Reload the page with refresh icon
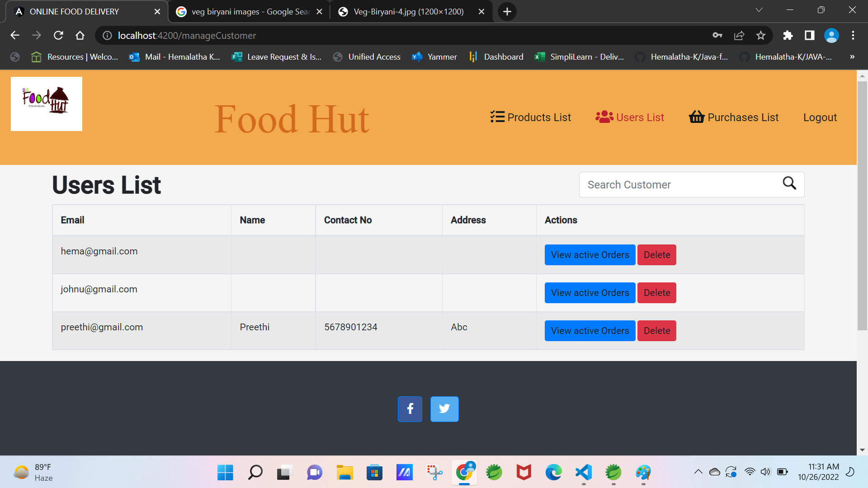868x488 pixels. coord(58,35)
